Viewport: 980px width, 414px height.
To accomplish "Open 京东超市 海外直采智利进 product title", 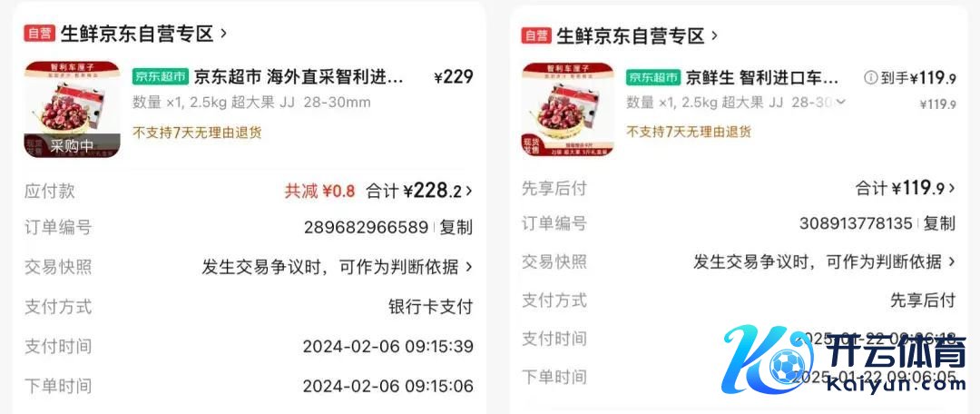I will (299, 77).
